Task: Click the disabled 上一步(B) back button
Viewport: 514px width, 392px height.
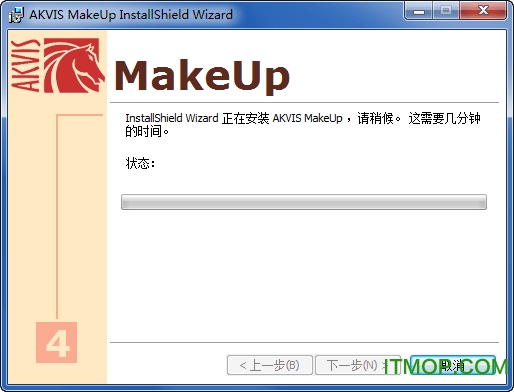Action: (x=269, y=365)
